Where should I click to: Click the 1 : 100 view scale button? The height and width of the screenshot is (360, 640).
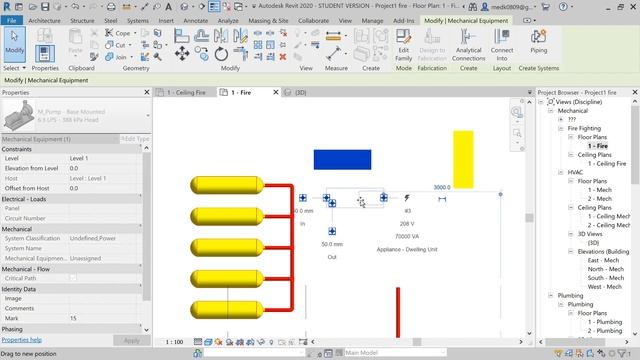click(x=174, y=342)
